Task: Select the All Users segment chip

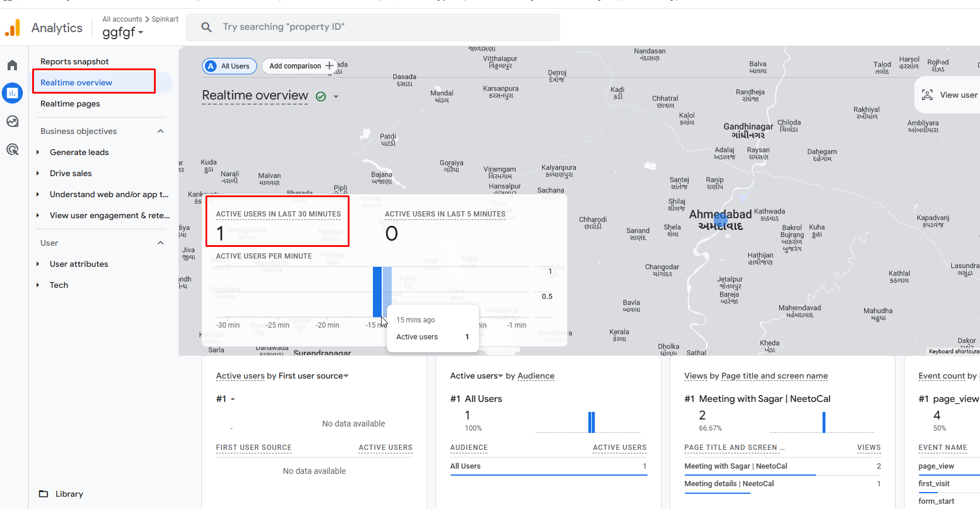Action: click(x=229, y=66)
